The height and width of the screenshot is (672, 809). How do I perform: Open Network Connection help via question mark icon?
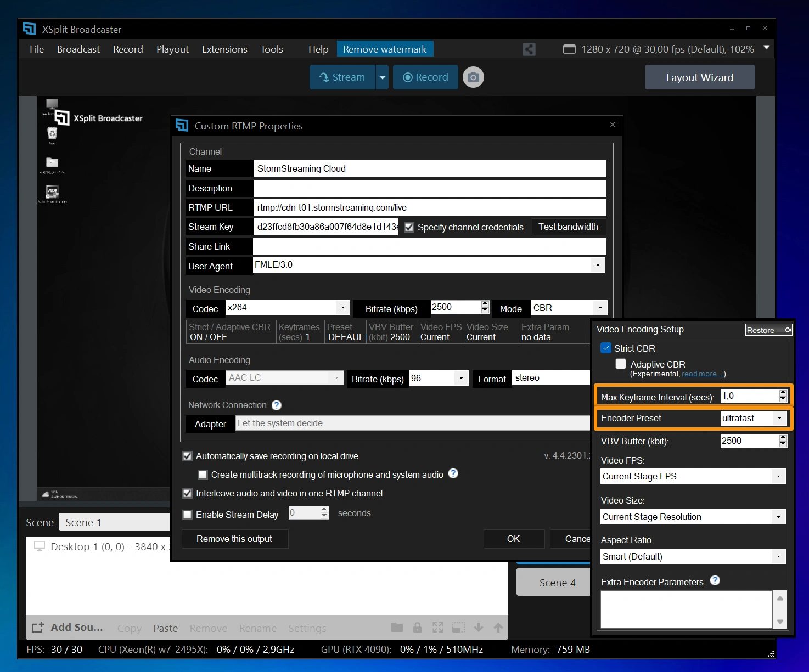click(x=276, y=405)
